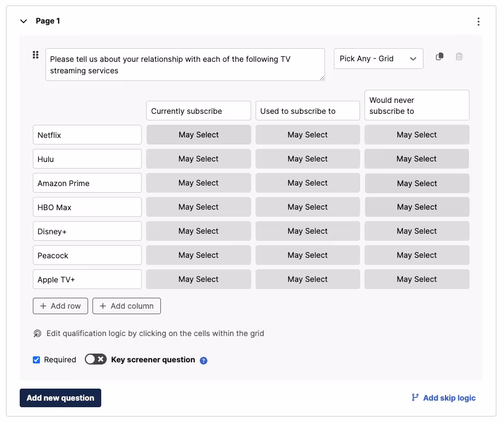Edit the Currently subscribe column header
Screen dimensions: 504x422
[x=198, y=111]
